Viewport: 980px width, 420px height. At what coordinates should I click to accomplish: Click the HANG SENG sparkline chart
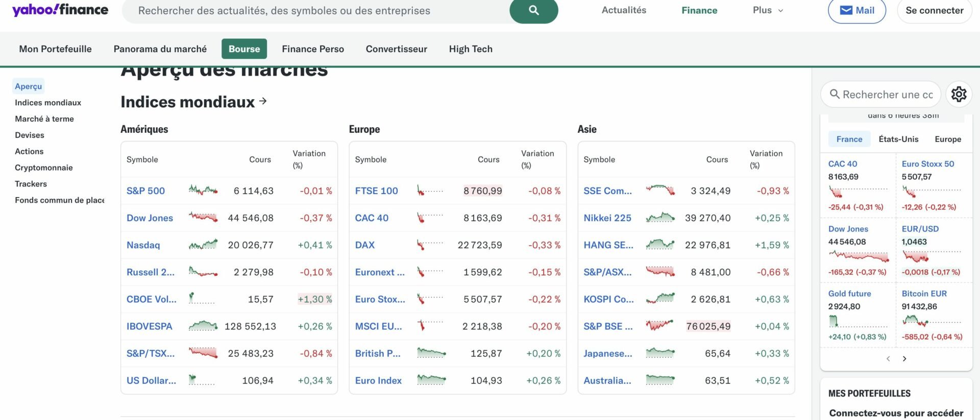click(x=660, y=245)
